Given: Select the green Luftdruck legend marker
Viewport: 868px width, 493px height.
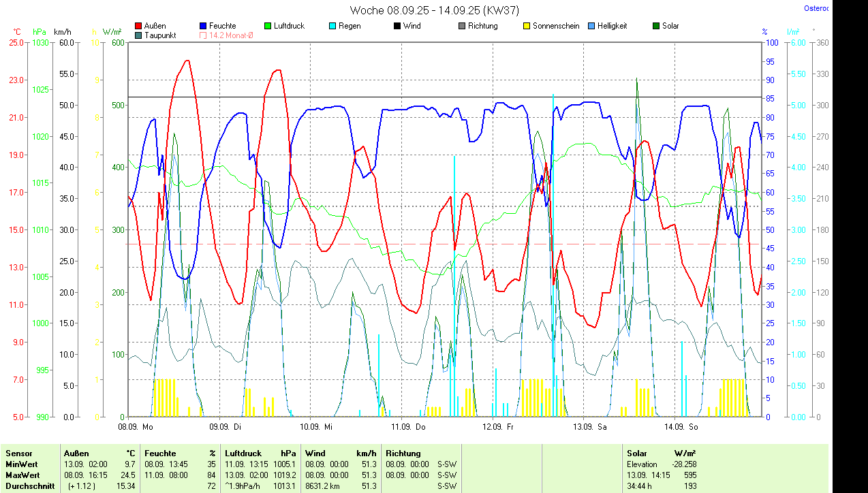Looking at the screenshot, I should point(268,26).
